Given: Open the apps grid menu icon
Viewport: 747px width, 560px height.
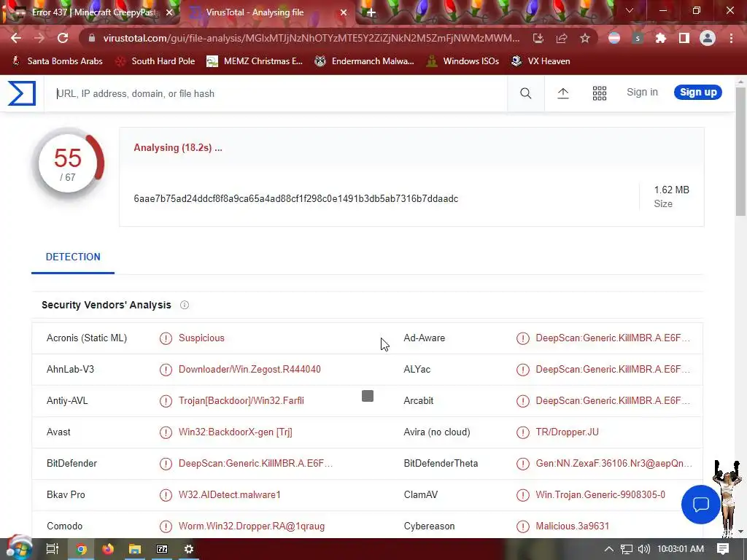Looking at the screenshot, I should tap(600, 93).
